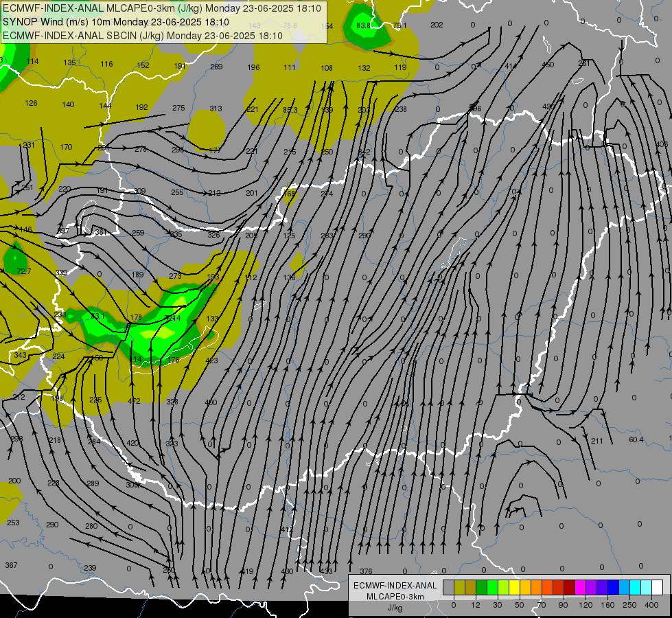This screenshot has width=672, height=618.
Task: Click the MLCAPE0-3km title line at top
Action: click(162, 8)
